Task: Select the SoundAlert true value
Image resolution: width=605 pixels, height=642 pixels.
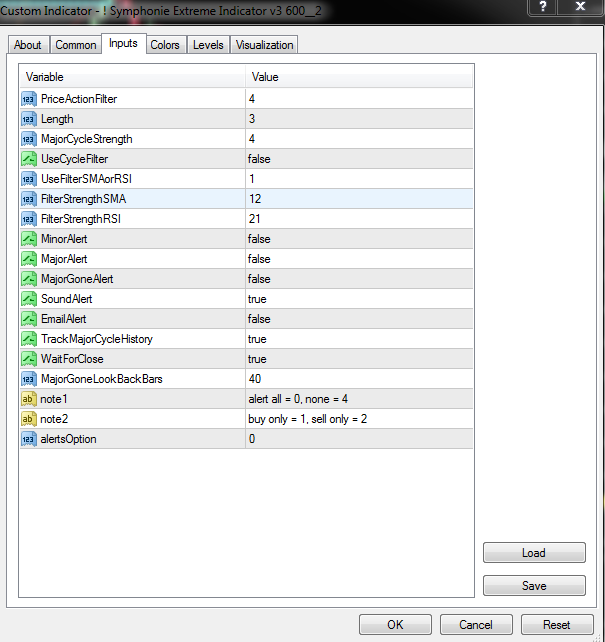Action: (x=257, y=299)
